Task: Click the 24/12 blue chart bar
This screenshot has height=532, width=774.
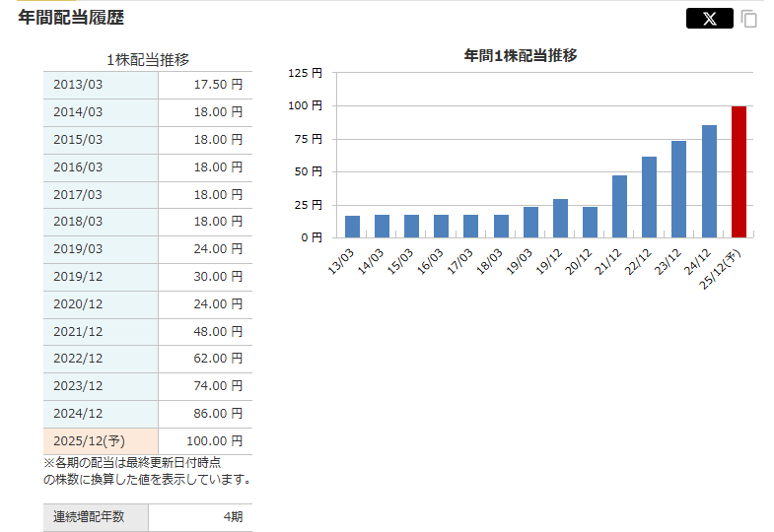Action: pos(709,181)
